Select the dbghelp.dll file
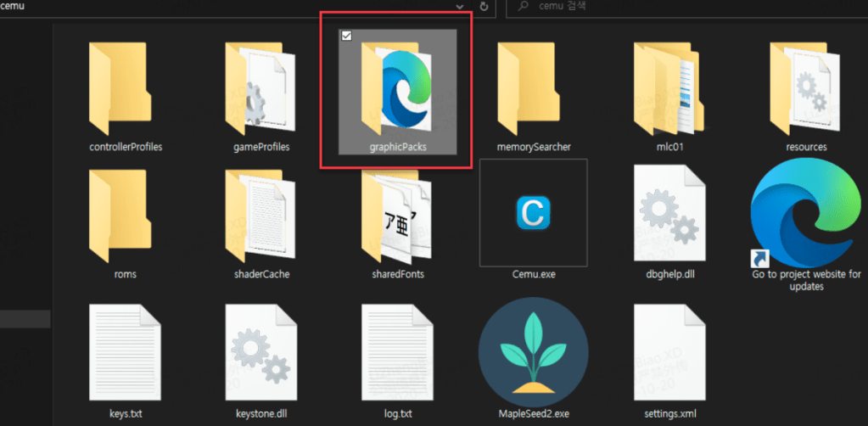This screenshot has width=868, height=426. (x=669, y=213)
